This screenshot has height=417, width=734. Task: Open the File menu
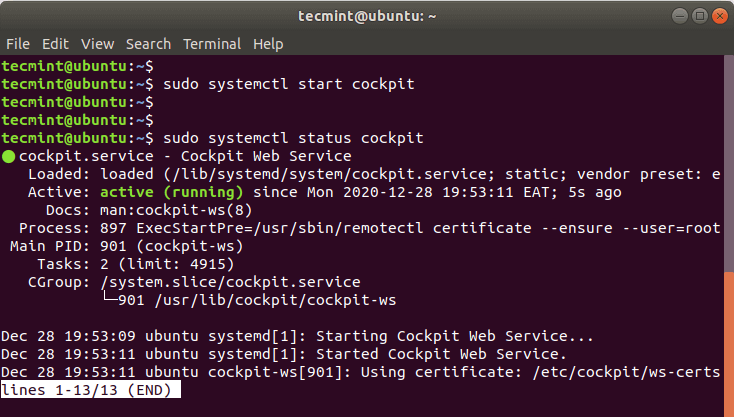pos(18,44)
